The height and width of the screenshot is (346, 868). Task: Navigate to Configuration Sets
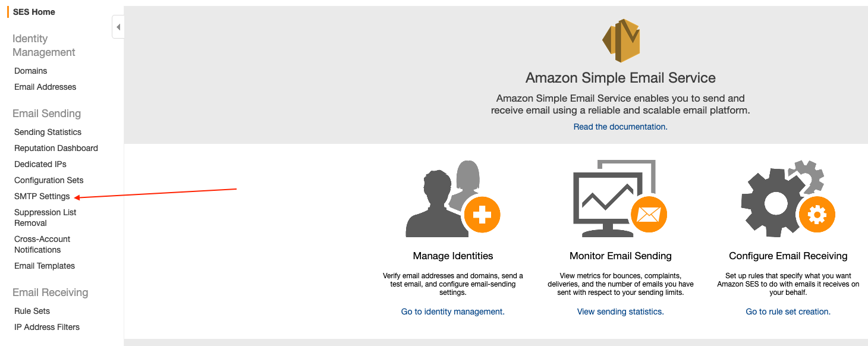click(49, 180)
